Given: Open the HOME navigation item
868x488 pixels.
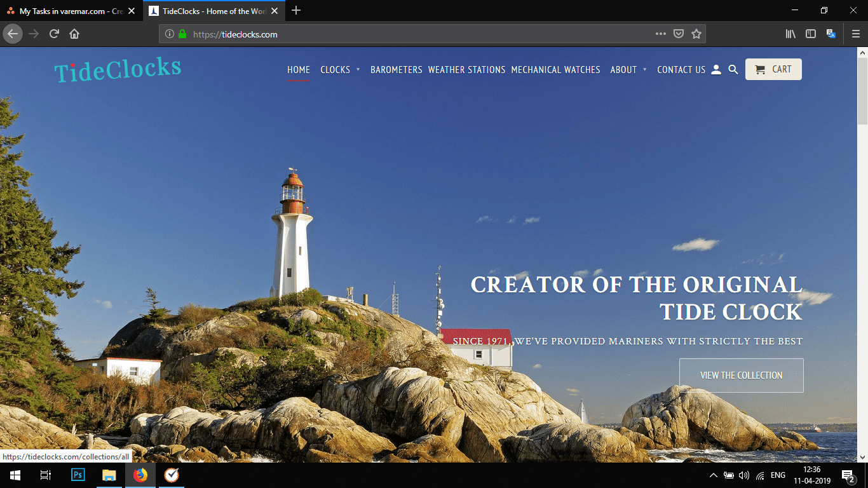Looking at the screenshot, I should [299, 70].
